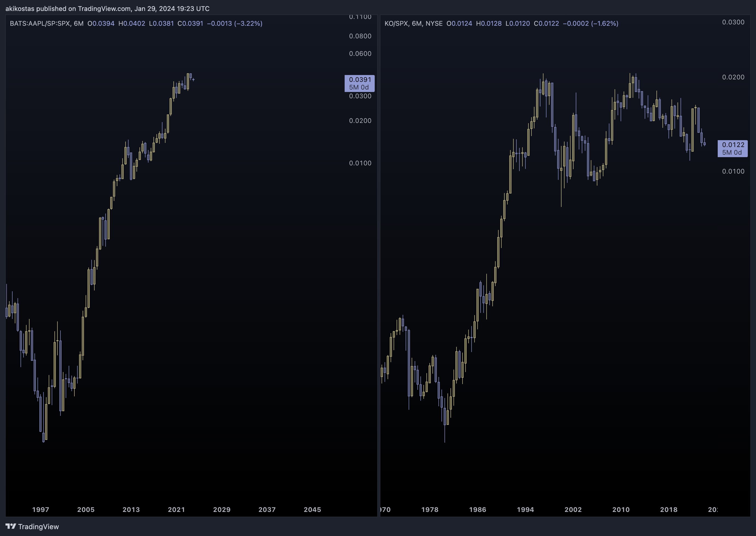The image size is (756, 536).
Task: Click the 2002 label on right time axis
Action: click(573, 509)
